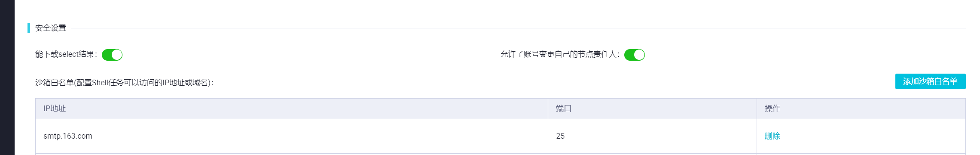
Task: Select the smtp.163.com address cell
Action: 291,136
